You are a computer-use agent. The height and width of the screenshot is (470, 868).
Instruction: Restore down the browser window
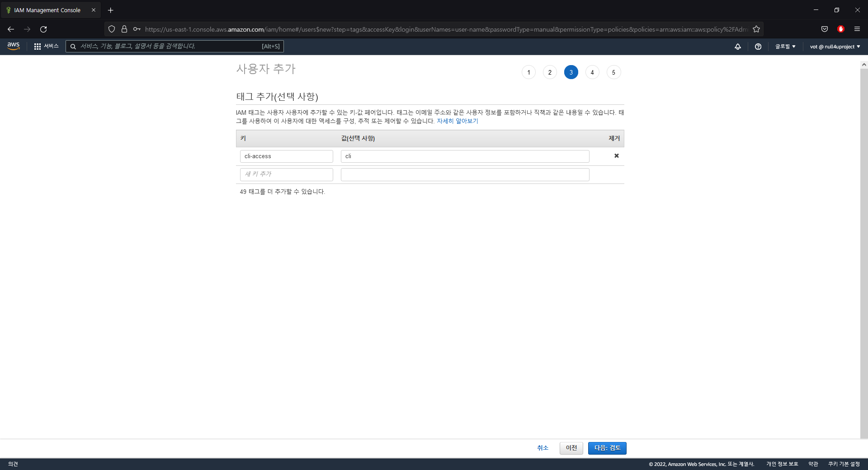coord(837,10)
